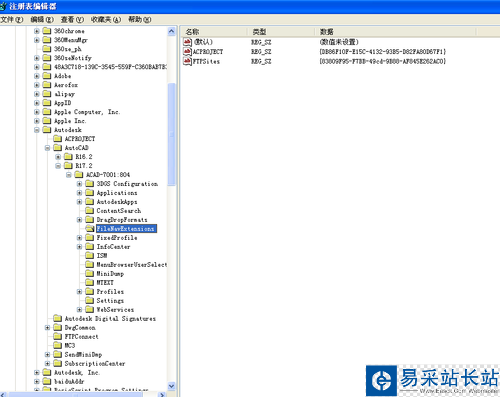
Task: Click the MTEXT folder icon
Action: 89,283
